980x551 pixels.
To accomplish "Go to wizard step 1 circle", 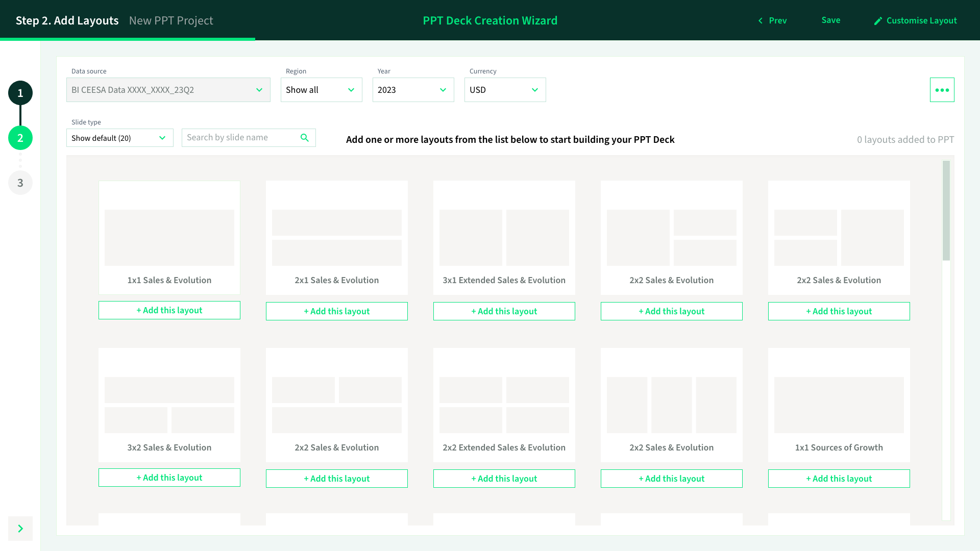I will click(20, 93).
